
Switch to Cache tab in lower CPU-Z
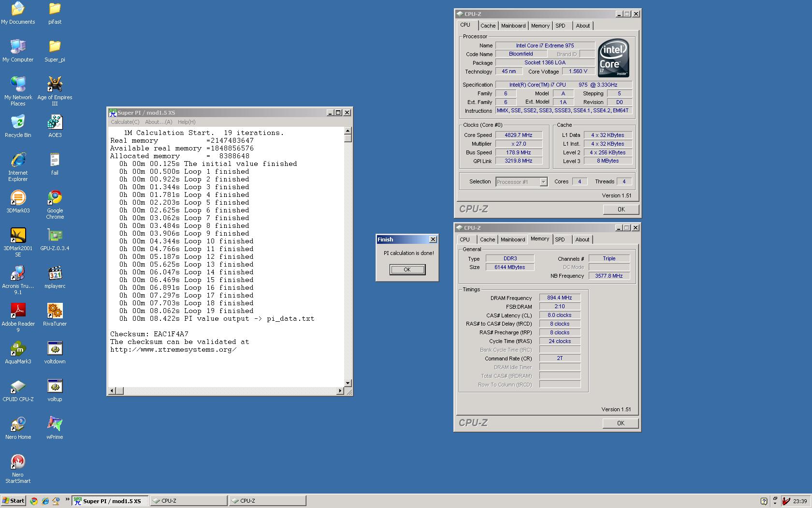pyautogui.click(x=487, y=239)
